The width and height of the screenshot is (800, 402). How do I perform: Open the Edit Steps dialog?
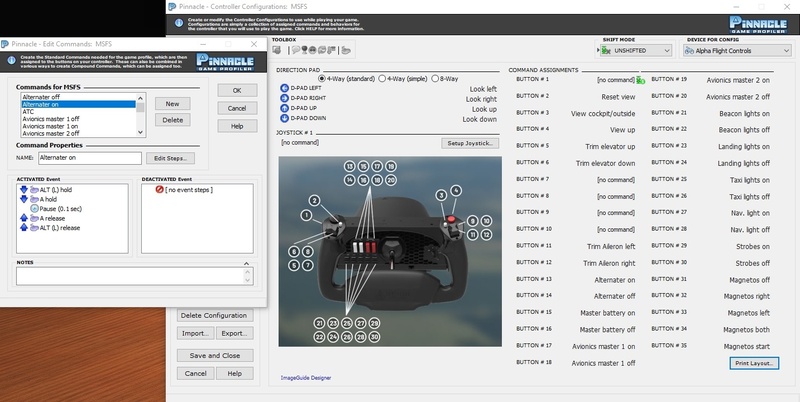(x=170, y=158)
